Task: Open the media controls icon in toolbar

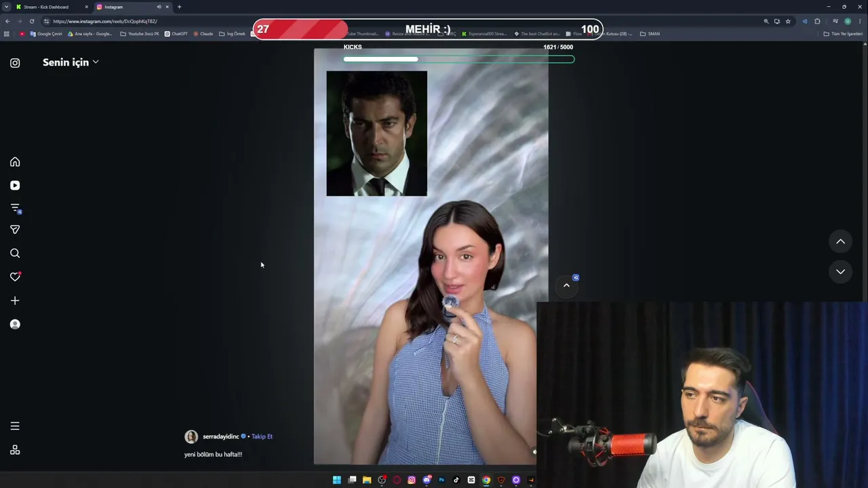Action: (x=835, y=21)
